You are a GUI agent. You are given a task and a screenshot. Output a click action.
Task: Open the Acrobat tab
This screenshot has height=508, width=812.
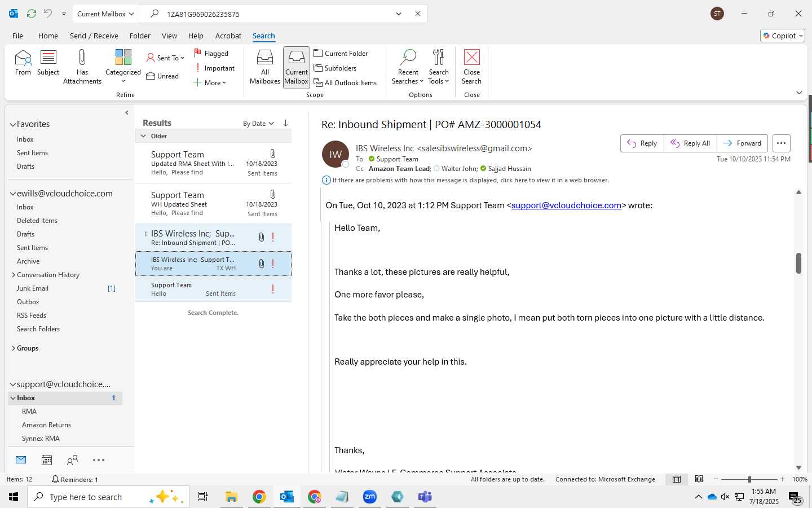228,36
